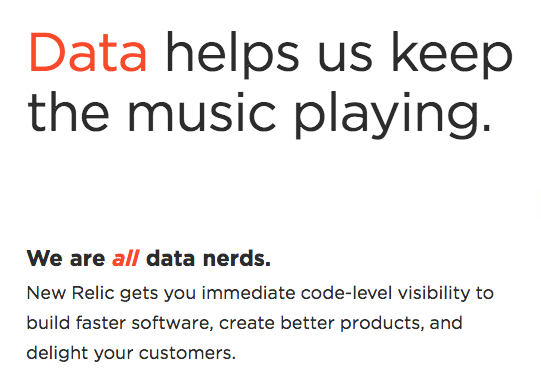This screenshot has width=541, height=387.
Task: Click the word "helps" in the headline
Action: click(232, 55)
